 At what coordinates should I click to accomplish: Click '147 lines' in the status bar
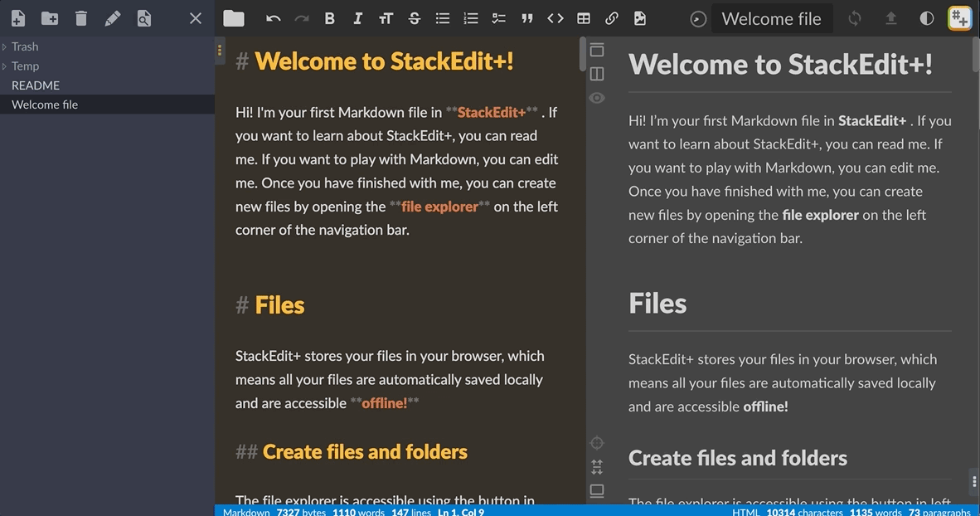coord(411,512)
